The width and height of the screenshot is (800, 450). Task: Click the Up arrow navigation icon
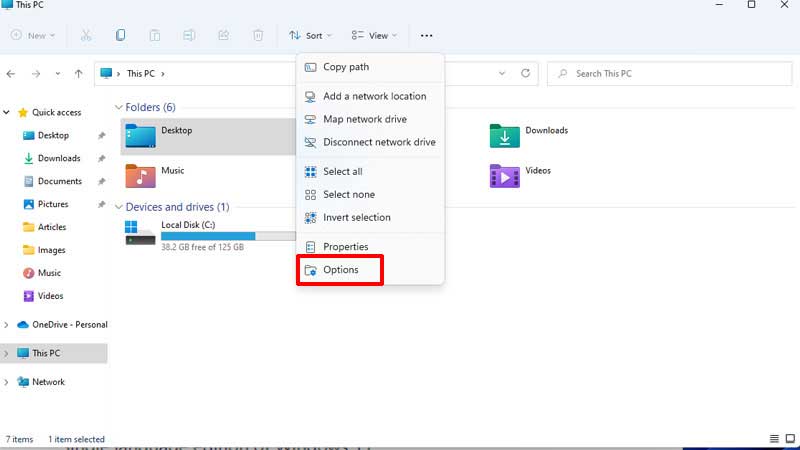tap(78, 74)
